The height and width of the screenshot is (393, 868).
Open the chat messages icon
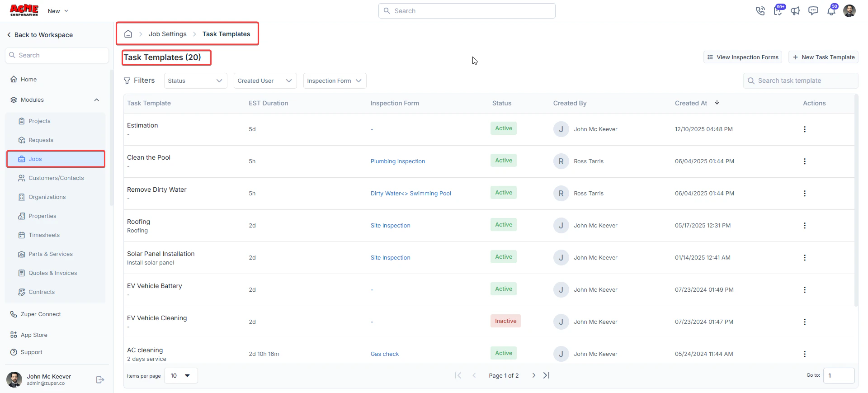pyautogui.click(x=813, y=11)
